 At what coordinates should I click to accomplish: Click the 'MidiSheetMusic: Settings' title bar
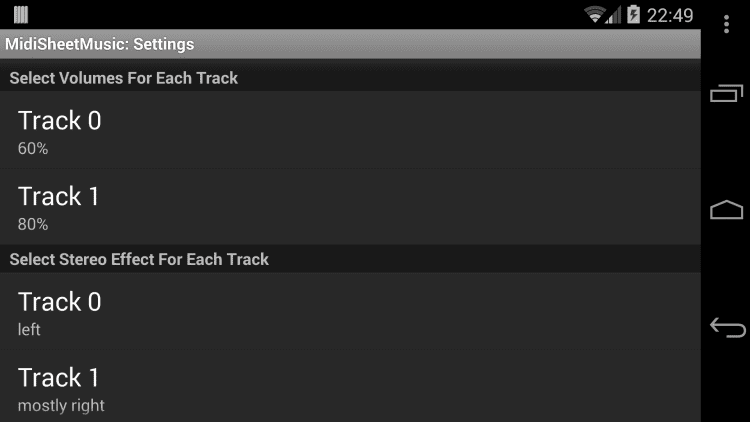(x=100, y=44)
